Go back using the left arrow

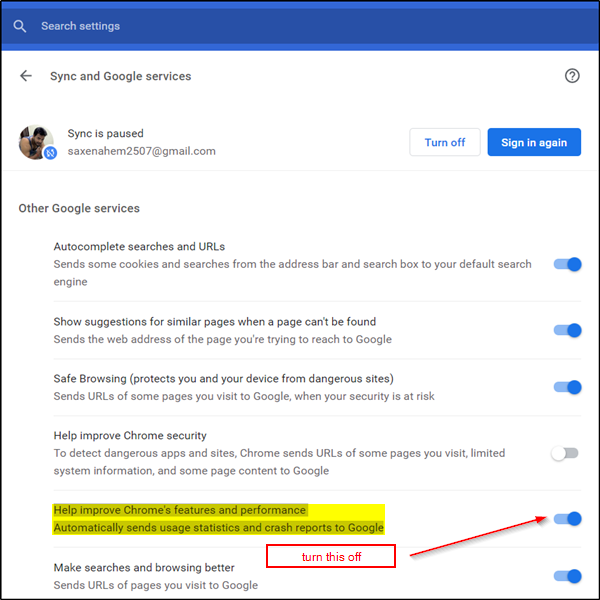point(26,76)
